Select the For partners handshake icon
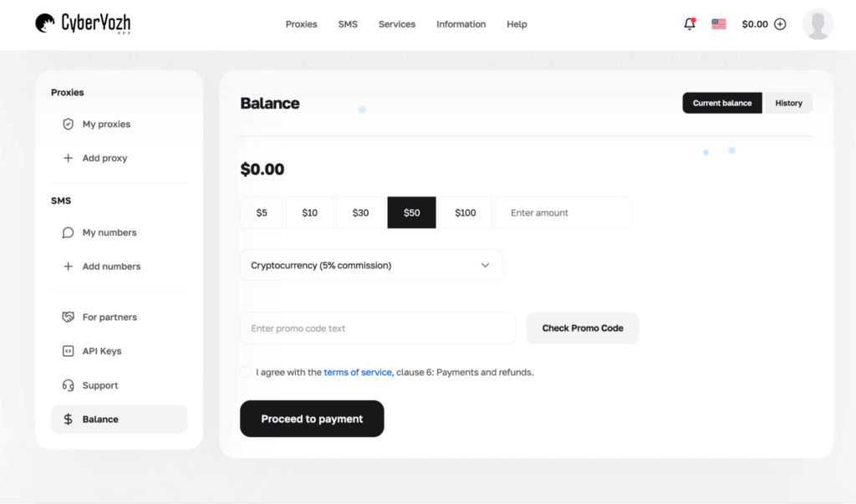856x504 pixels. coord(68,317)
